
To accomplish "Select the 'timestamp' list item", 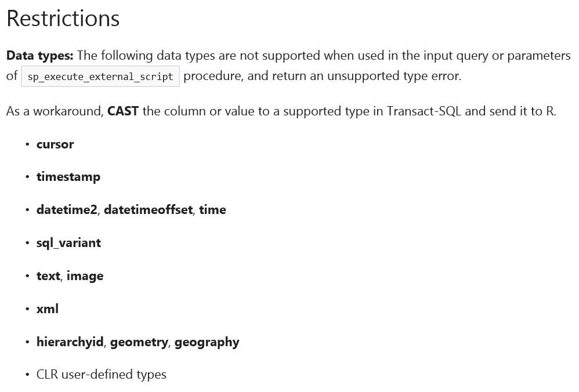I will click(68, 177).
